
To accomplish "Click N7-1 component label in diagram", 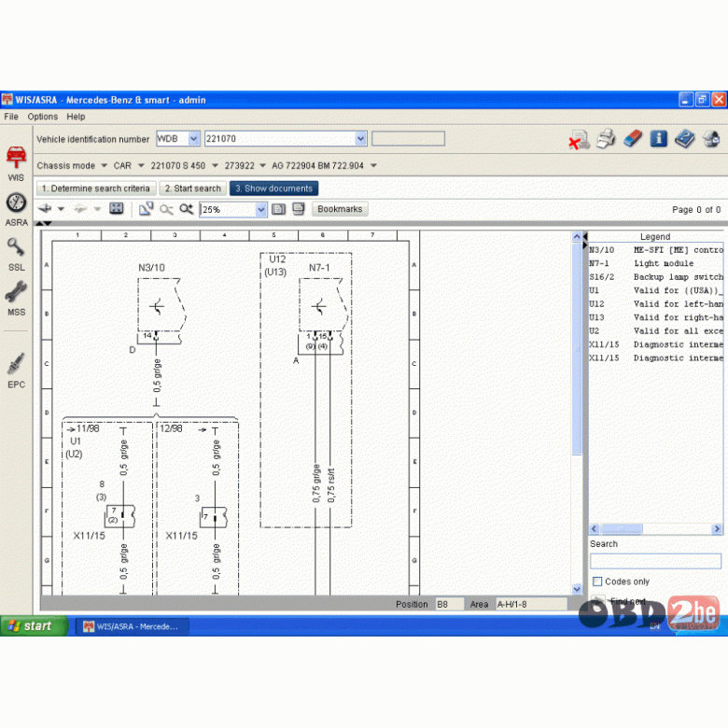I will click(319, 268).
